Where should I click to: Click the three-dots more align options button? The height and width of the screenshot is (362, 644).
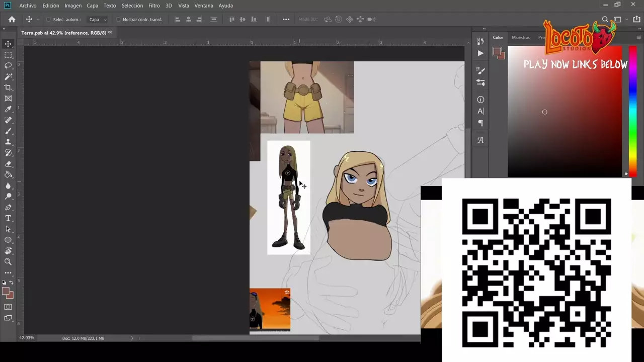pyautogui.click(x=286, y=20)
